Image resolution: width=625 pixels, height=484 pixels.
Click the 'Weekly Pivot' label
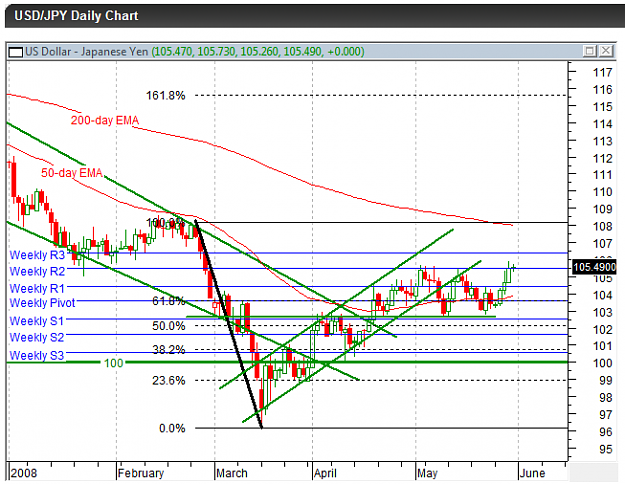point(42,303)
